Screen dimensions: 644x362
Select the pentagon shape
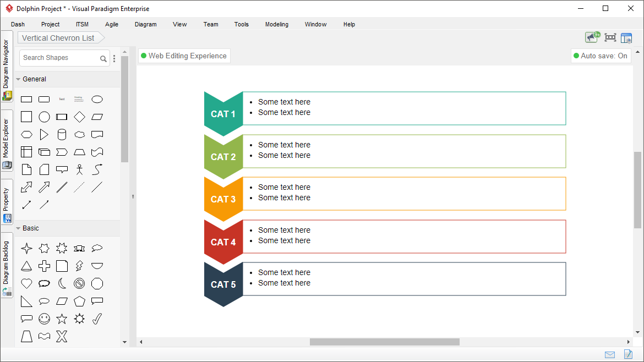(79, 301)
